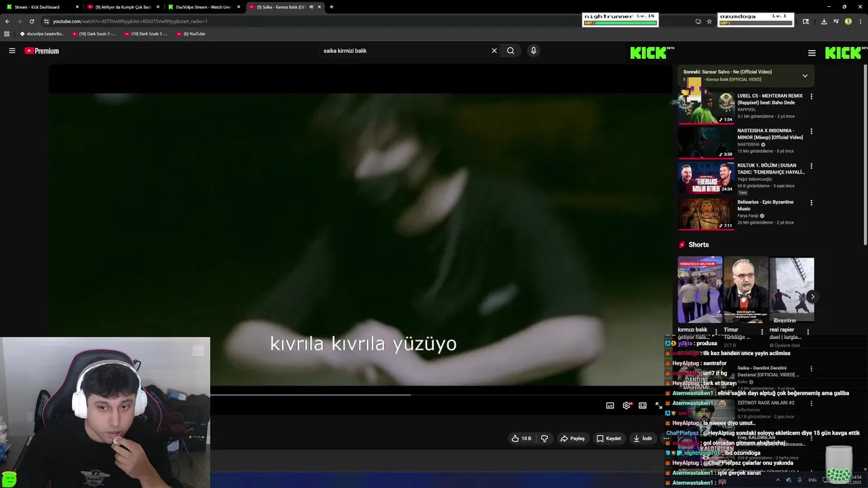Switch to Stream - Kick Dashboard tab
The image size is (868, 488).
[37, 7]
